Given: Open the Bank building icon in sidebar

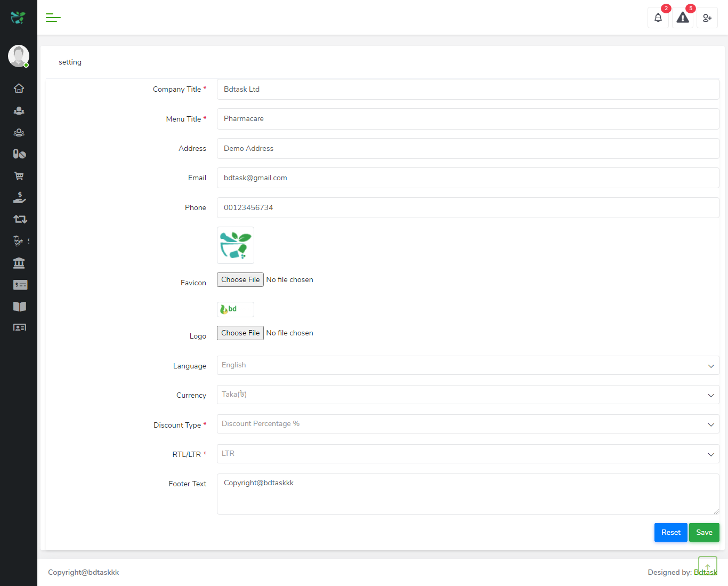Looking at the screenshot, I should pos(19,263).
